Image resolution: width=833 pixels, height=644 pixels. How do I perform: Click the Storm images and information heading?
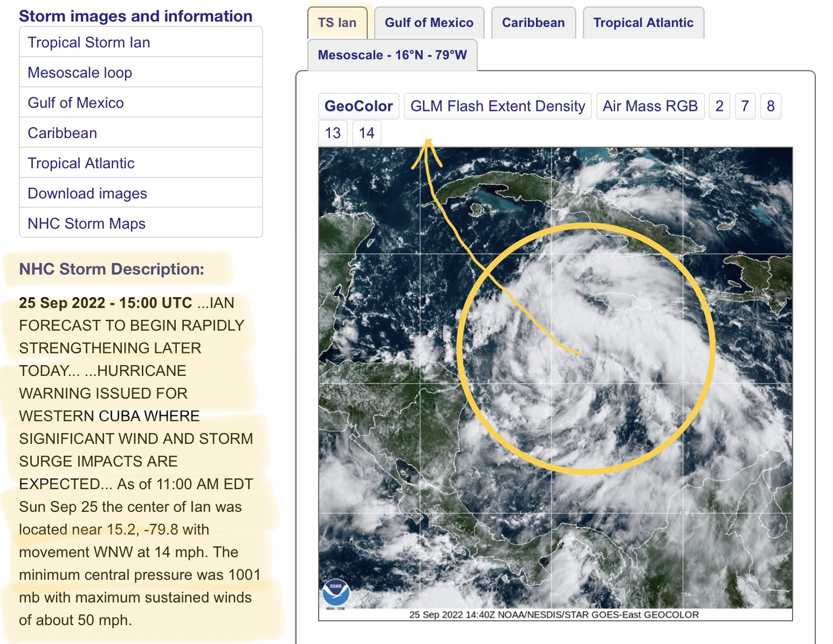135,16
